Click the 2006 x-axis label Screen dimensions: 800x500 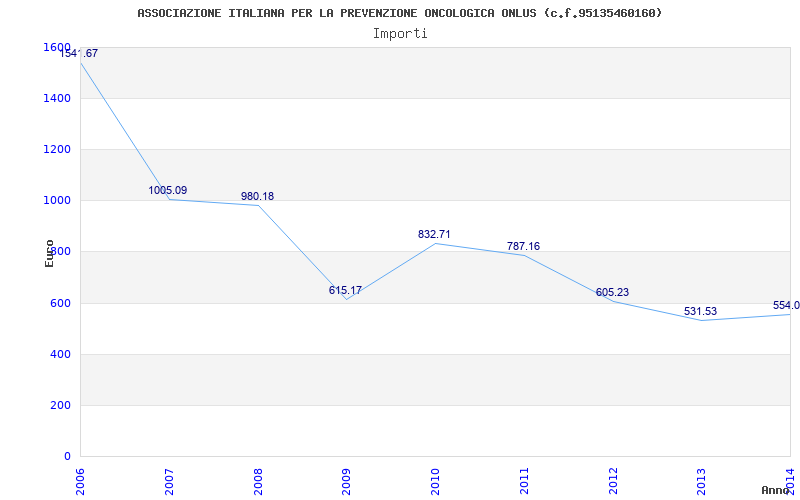coord(81,481)
